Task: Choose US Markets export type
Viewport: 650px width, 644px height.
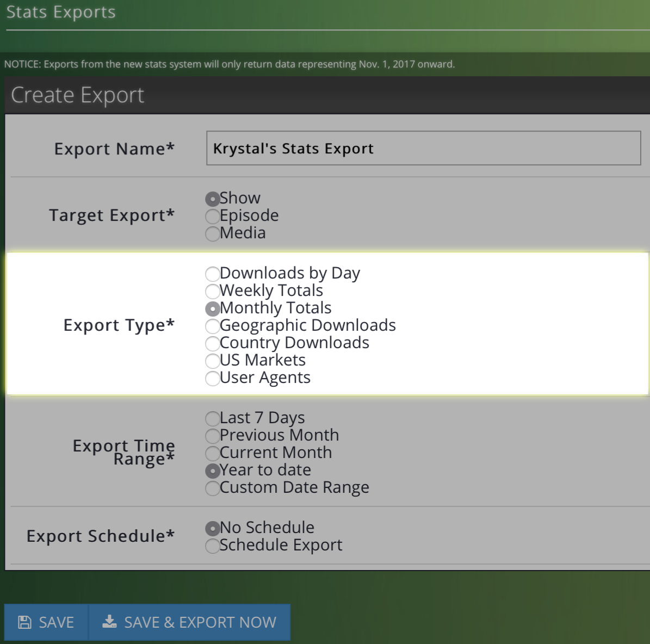Action: click(212, 361)
